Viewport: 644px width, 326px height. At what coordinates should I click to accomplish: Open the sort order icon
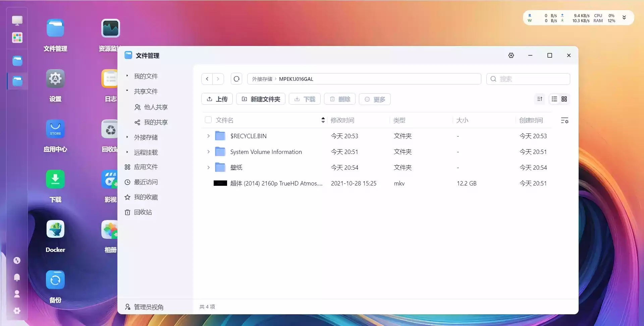(540, 99)
